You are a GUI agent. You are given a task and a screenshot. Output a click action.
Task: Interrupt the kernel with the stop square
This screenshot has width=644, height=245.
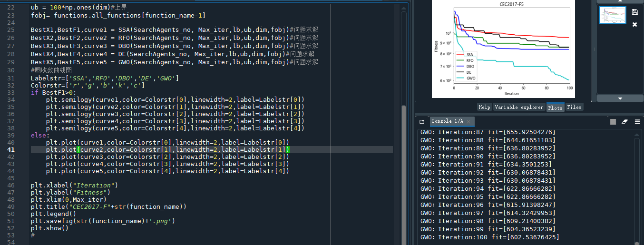point(613,122)
